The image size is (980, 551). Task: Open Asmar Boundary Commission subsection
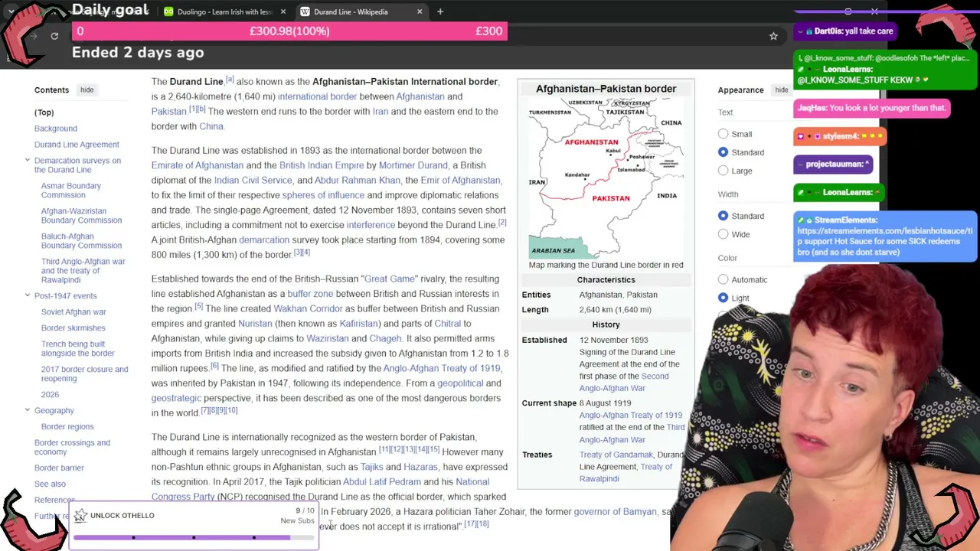(71, 191)
